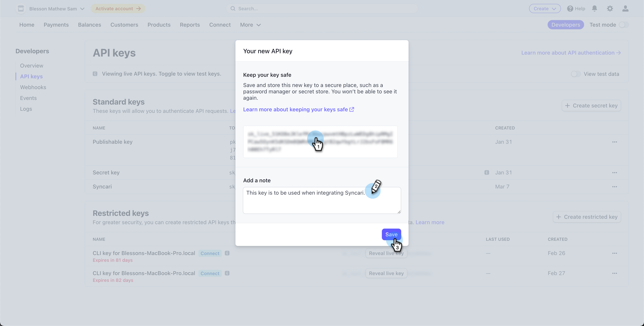The image size is (644, 326).
Task: Open the Syncari key options ellipsis
Action: tap(614, 187)
